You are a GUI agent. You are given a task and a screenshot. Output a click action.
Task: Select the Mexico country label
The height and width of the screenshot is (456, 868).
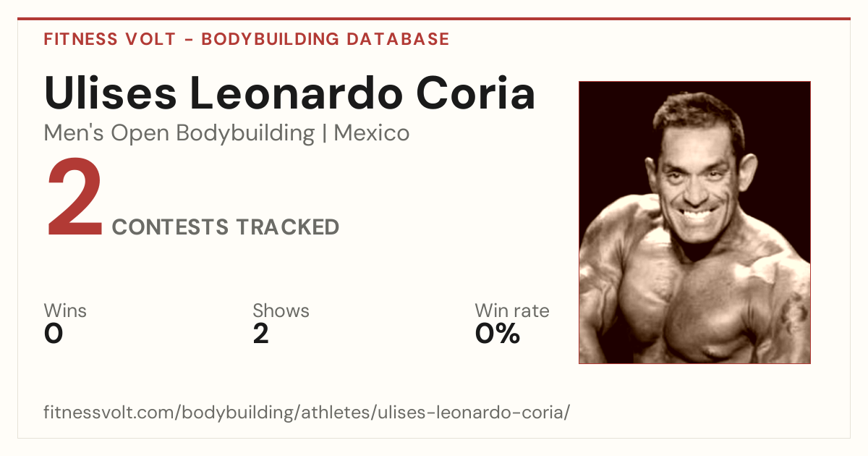372,133
